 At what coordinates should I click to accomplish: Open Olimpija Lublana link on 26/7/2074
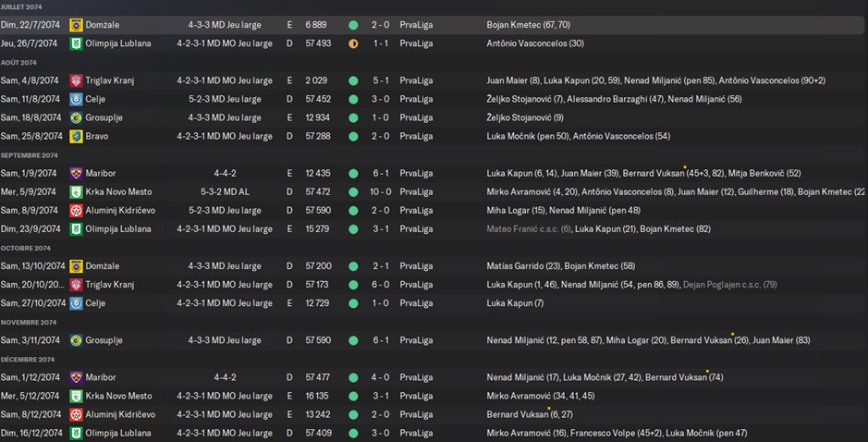(118, 43)
